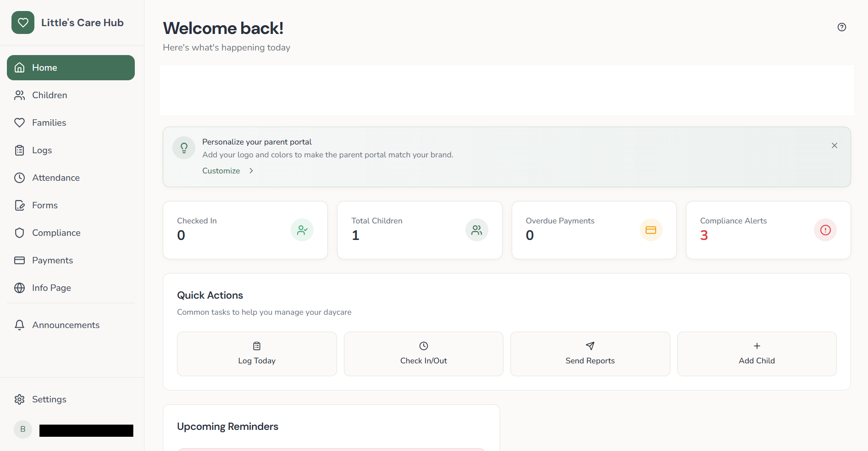Click the user avatar letter B

pos(23,429)
